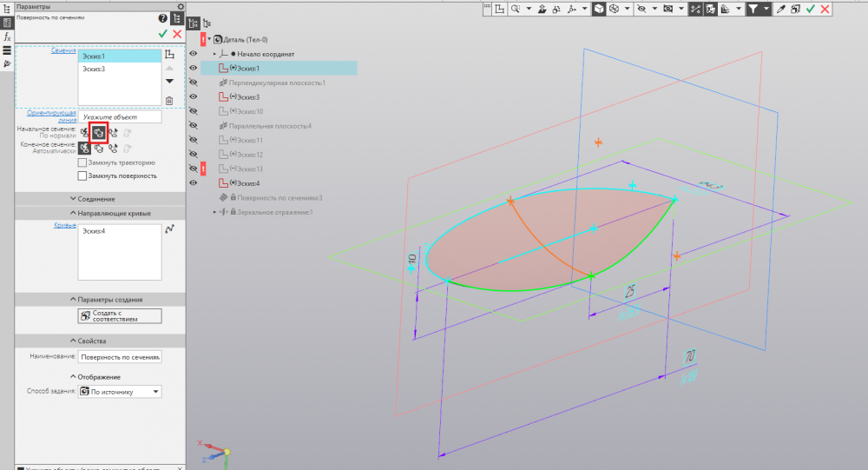Select the red-highlighted Начальное сечение option icon
This screenshot has width=868, height=470.
[98, 133]
